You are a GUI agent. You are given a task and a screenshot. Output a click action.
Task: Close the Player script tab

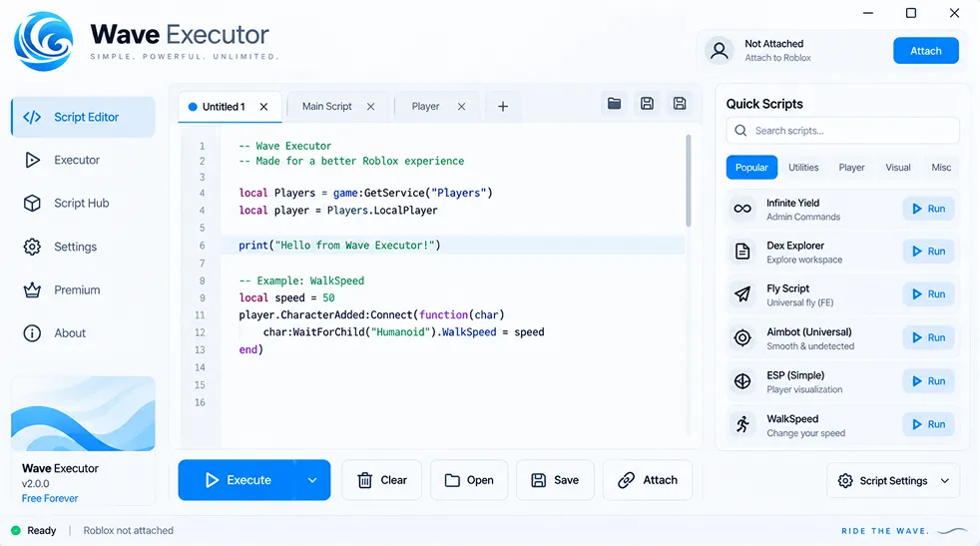[461, 107]
